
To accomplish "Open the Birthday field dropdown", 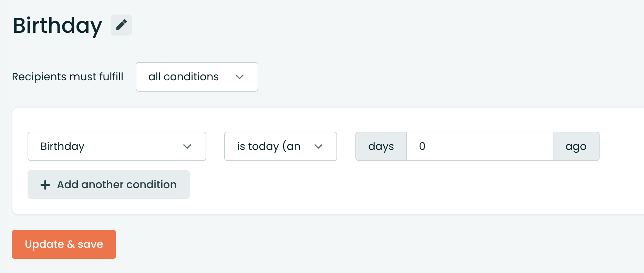I will [117, 146].
